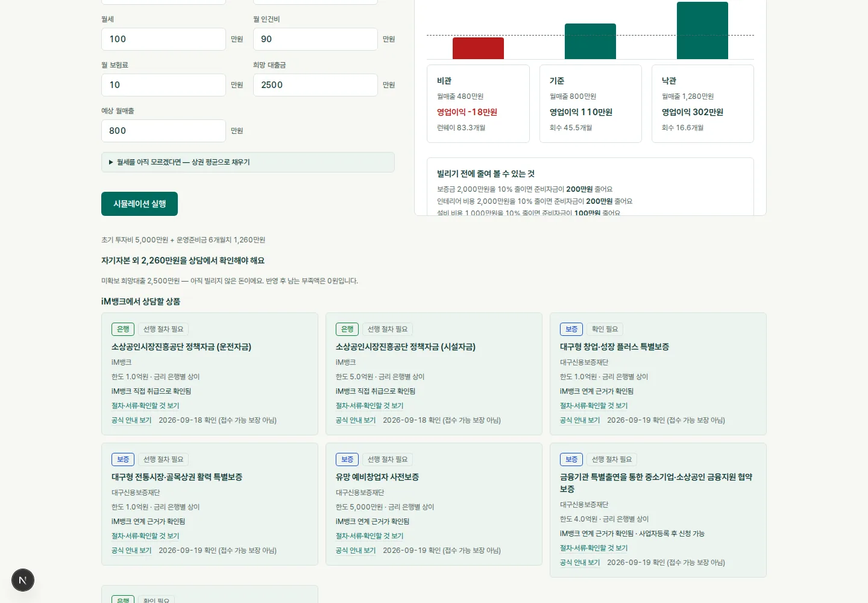The height and width of the screenshot is (603, 868).
Task: Open 공식 안내 보기 for 전통시장·골목상권 특별보증
Action: tap(131, 551)
